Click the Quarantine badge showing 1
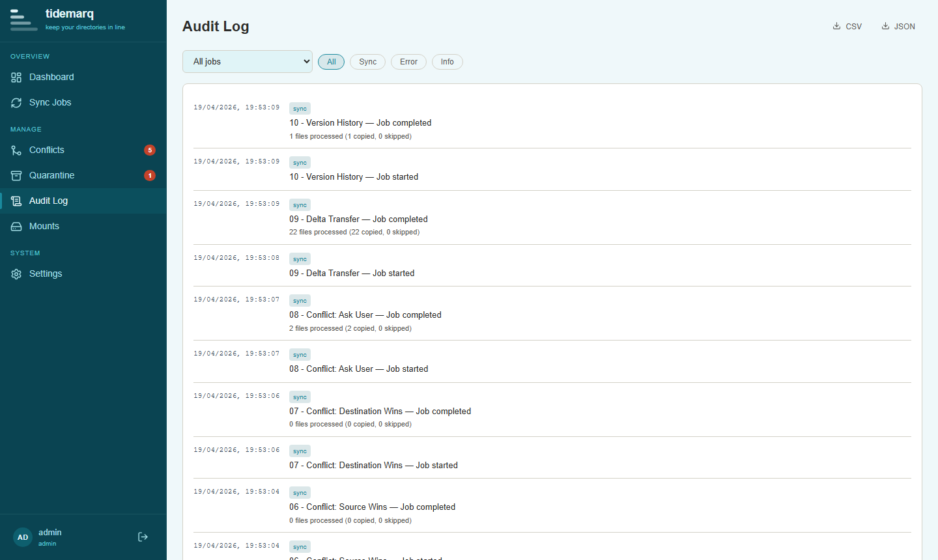 (150, 176)
